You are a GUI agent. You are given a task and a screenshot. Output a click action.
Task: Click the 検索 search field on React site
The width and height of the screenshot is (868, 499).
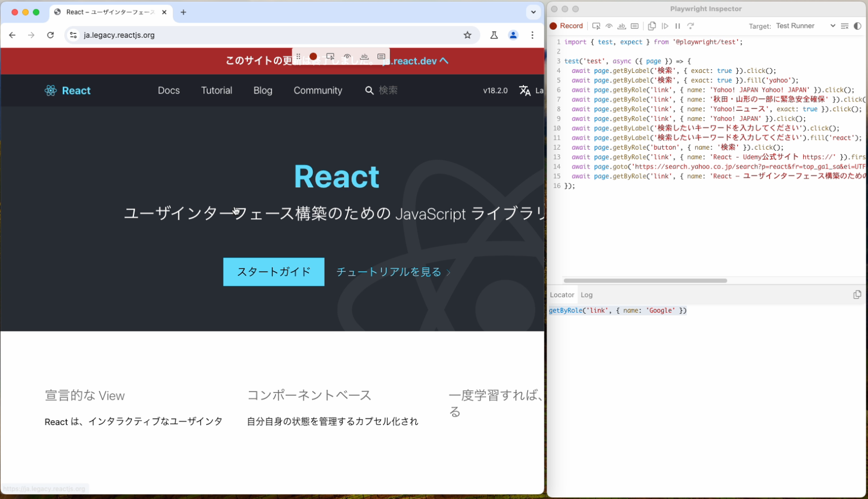point(388,91)
